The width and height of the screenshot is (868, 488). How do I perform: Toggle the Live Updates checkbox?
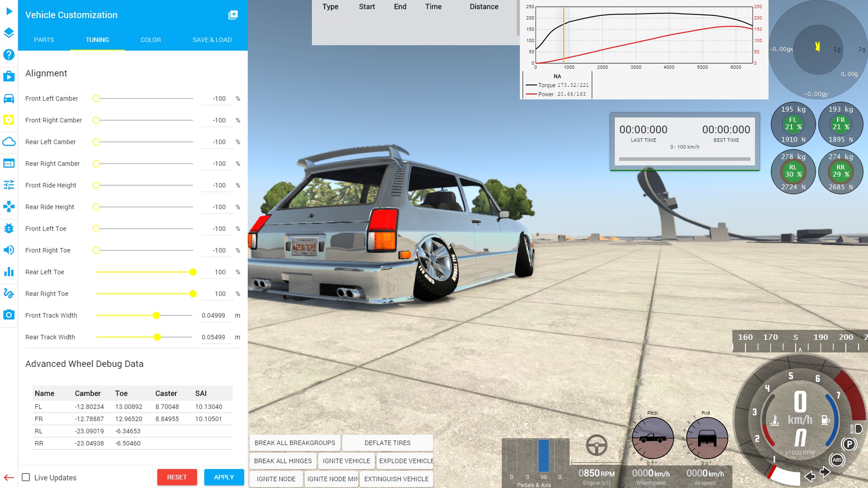pos(26,478)
